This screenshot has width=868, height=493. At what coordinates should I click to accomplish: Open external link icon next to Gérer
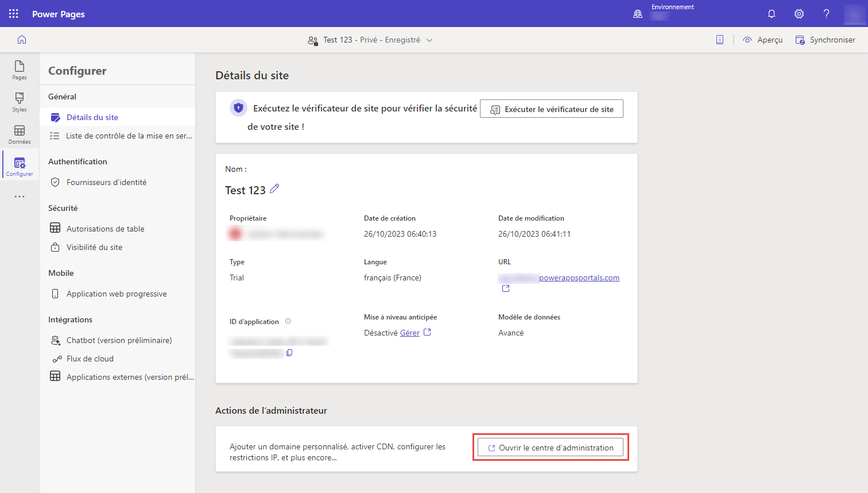[427, 332]
